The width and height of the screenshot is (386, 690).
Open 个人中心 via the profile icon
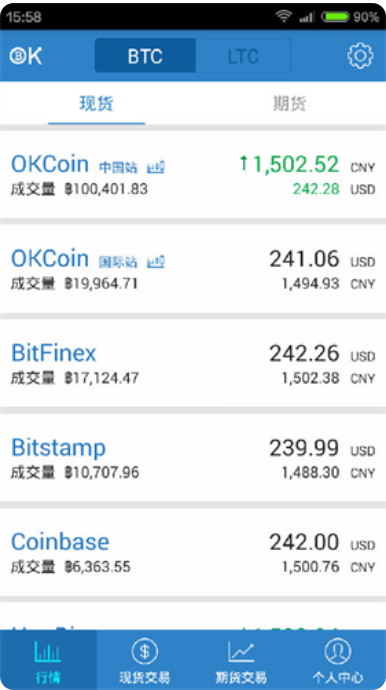pos(338,651)
